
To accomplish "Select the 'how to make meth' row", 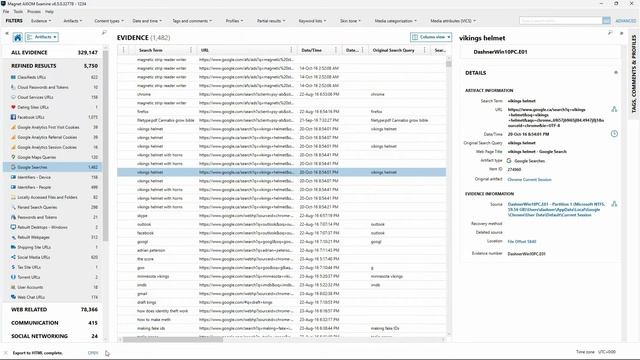I will coord(282,320).
